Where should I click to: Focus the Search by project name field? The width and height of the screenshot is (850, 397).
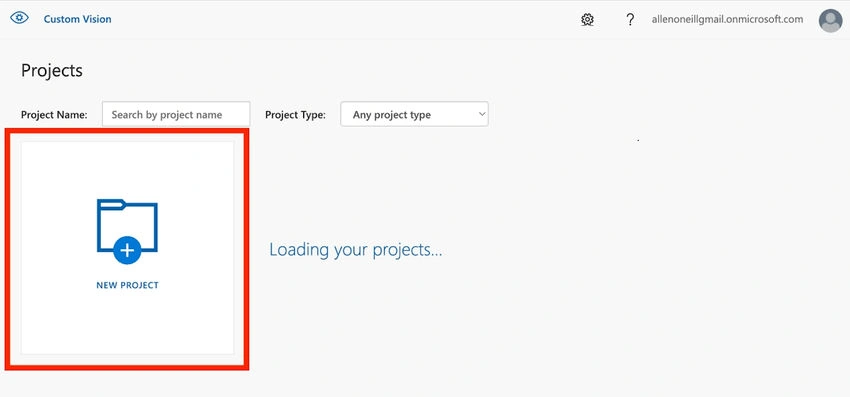click(x=176, y=114)
